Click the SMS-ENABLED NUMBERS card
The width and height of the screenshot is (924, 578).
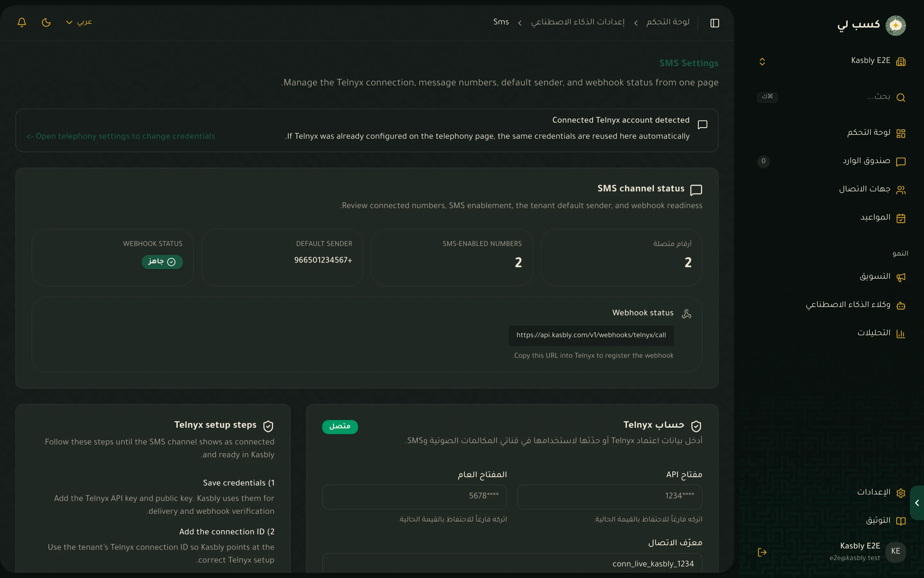452,257
